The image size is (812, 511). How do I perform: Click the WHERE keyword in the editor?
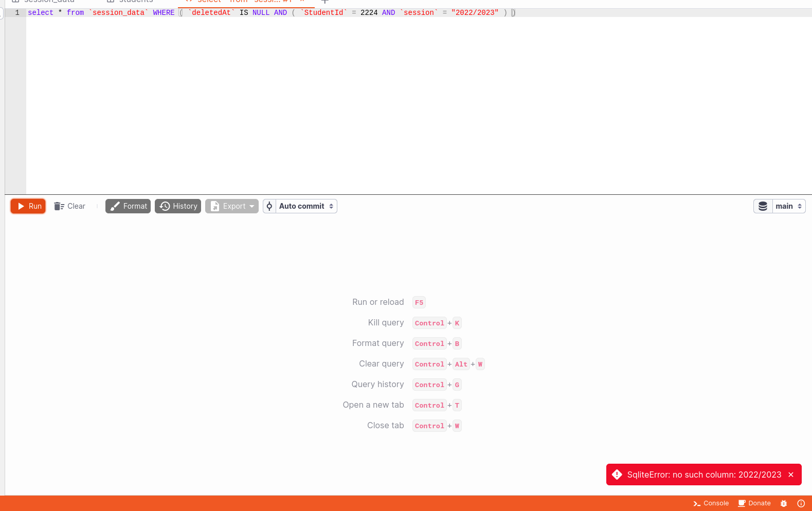coord(164,13)
